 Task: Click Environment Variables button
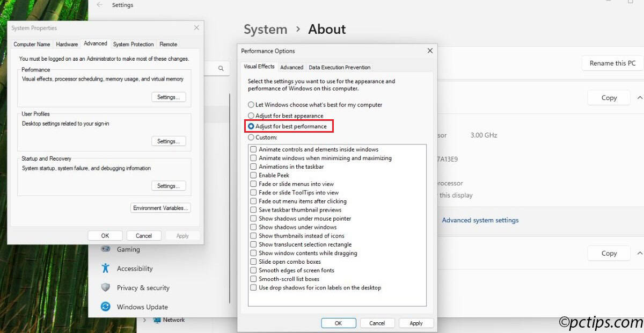click(160, 208)
